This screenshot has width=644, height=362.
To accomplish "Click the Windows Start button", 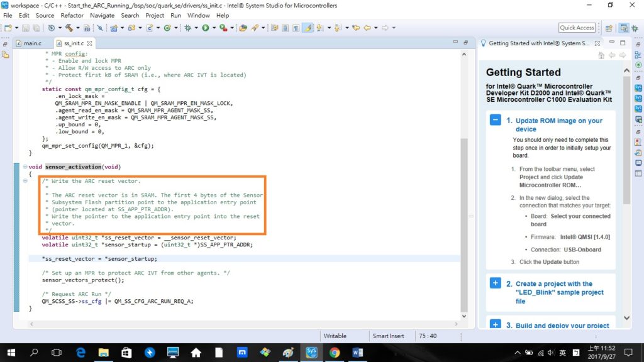I will coord(11,352).
